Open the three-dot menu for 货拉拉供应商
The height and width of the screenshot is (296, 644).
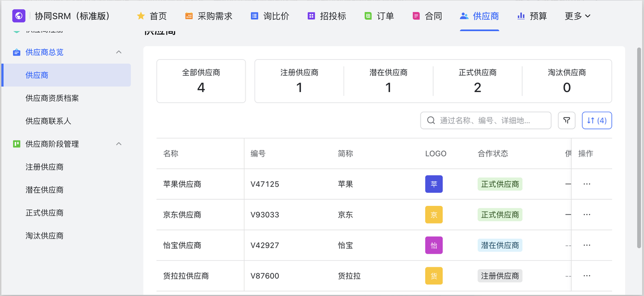587,276
